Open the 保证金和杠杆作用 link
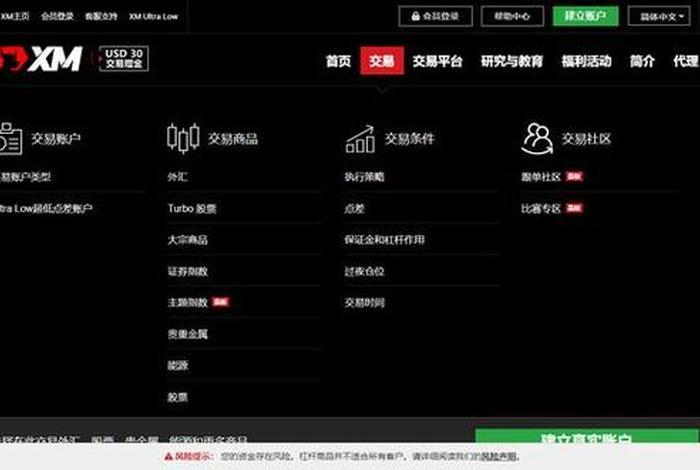Screen dimensions: 700x470 [384, 240]
